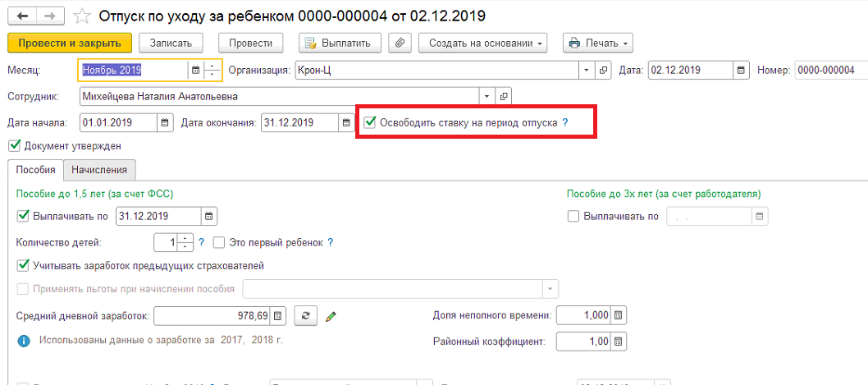Toggle Документ утвержден checkbox

(15, 146)
